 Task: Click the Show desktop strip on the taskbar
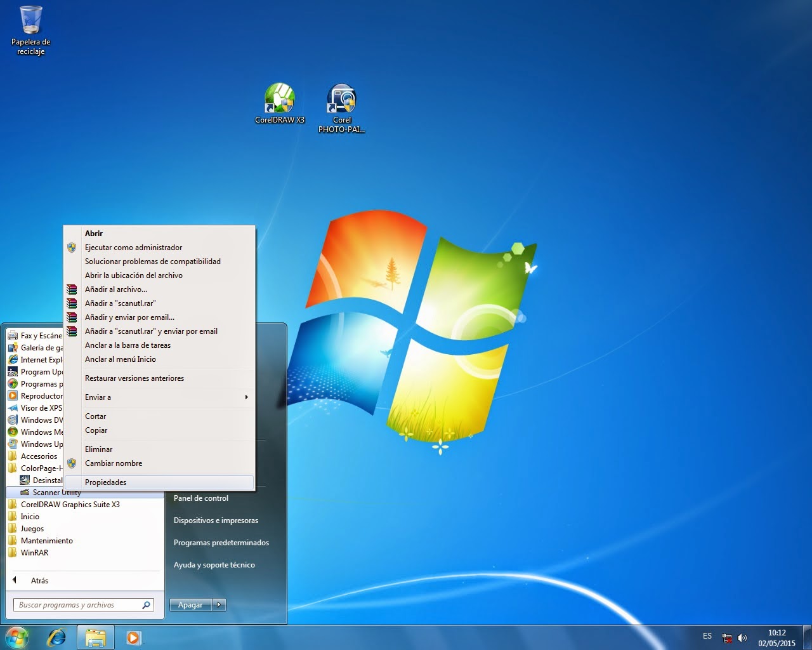point(807,638)
